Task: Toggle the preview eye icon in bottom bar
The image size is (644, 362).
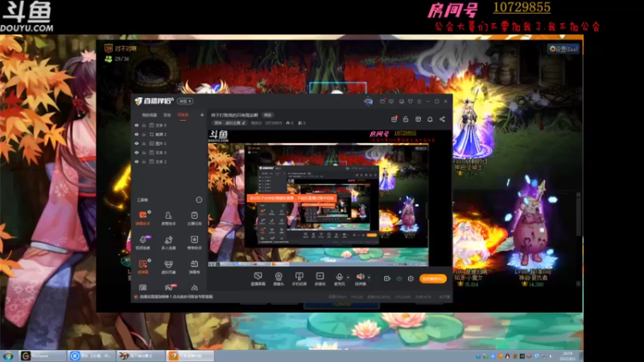Action: (x=398, y=278)
